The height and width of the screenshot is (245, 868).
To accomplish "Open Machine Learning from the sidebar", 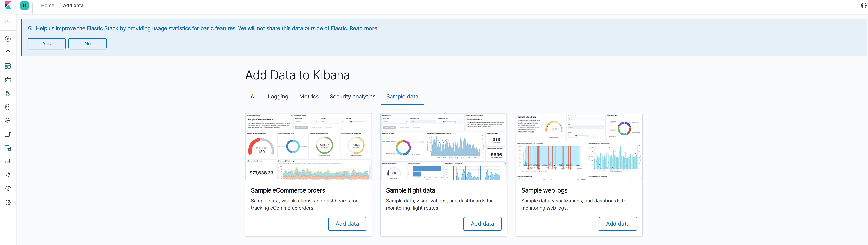I will (x=8, y=107).
